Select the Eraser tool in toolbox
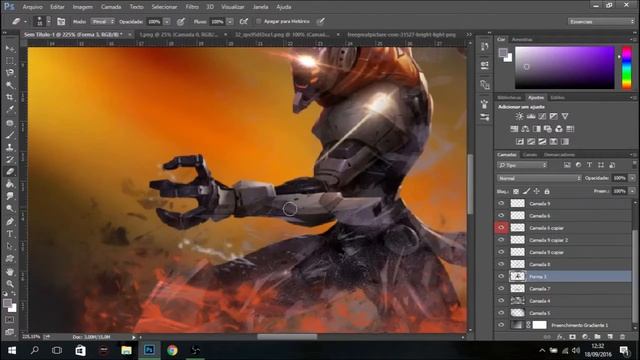Image resolution: width=640 pixels, height=360 pixels. [x=10, y=172]
